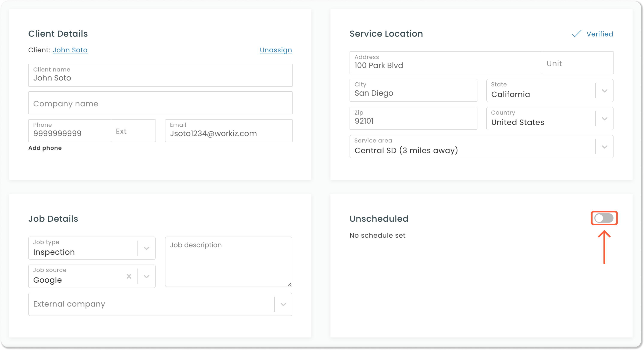Viewport: 644px width, 350px height.
Task: Toggle the Unscheduled switch on
Action: coord(604,218)
